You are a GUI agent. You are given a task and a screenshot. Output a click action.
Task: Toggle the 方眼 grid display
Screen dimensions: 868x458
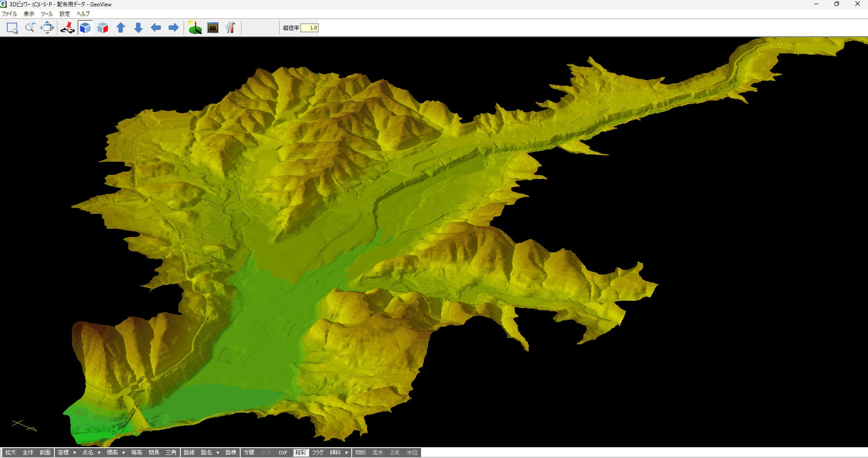coord(249,453)
